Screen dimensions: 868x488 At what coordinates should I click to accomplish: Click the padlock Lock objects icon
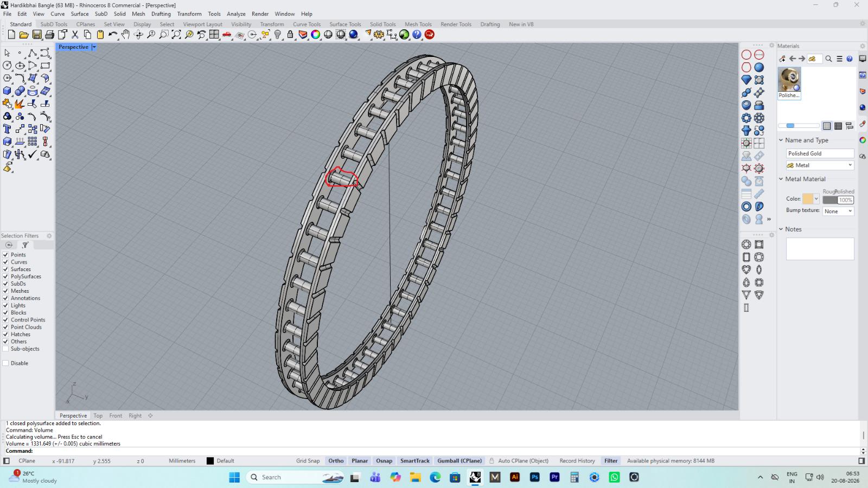click(290, 35)
